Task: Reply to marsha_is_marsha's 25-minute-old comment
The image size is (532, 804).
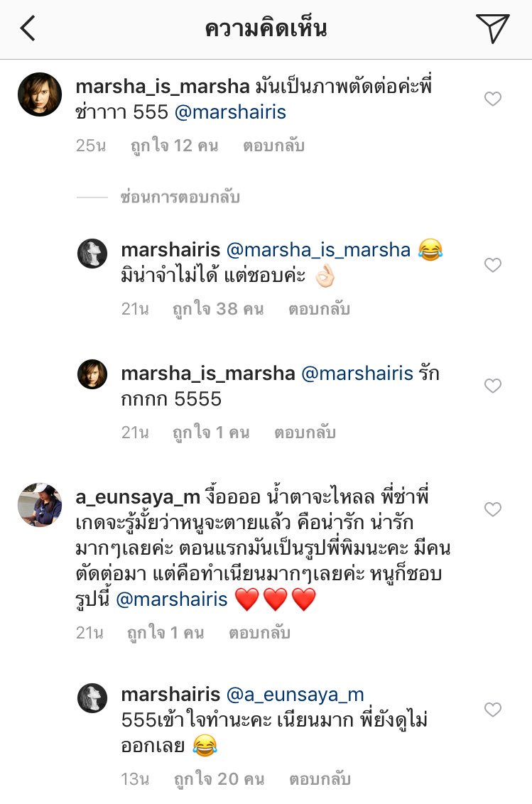Action: point(273,146)
